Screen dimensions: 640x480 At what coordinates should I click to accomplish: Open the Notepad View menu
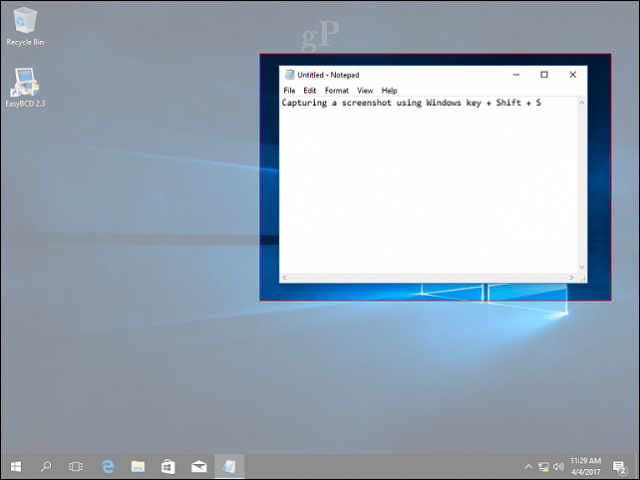[x=365, y=91]
